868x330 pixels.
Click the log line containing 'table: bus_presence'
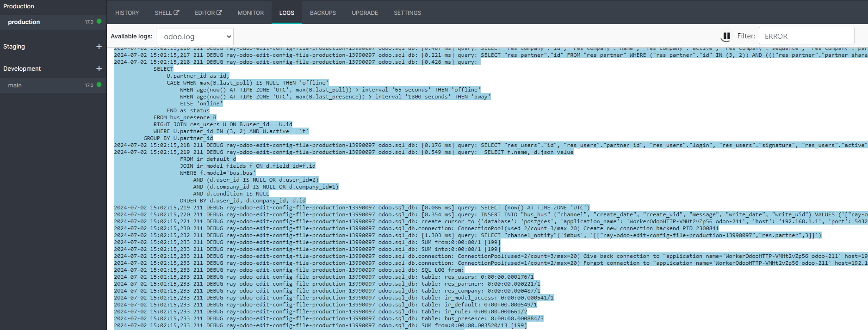tap(329, 318)
